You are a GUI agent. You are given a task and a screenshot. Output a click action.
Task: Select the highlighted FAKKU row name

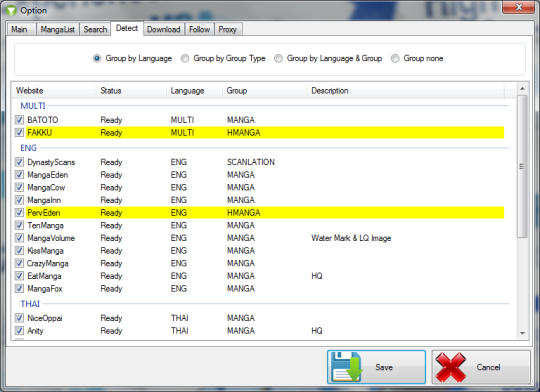(40, 133)
